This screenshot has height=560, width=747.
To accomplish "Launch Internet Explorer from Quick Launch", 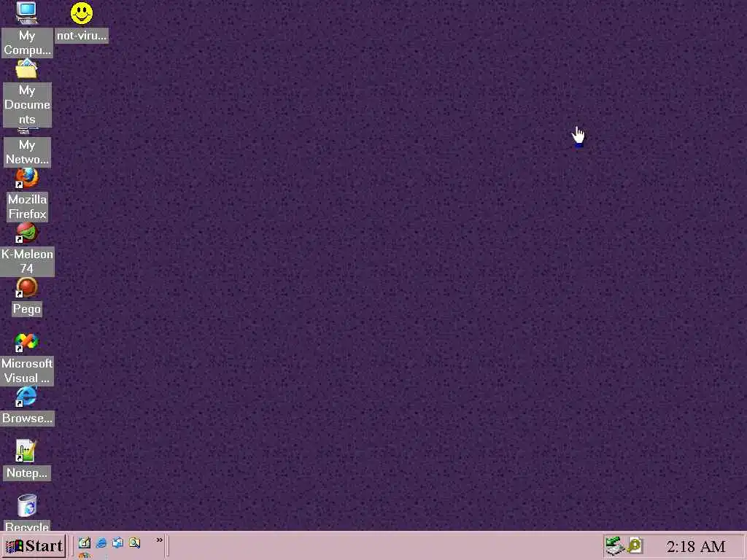I will click(101, 542).
